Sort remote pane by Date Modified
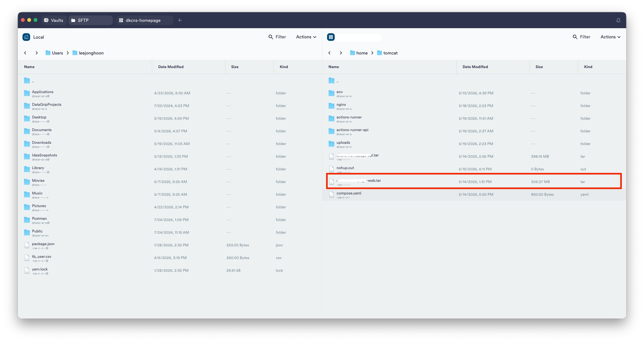Screen dimensions: 644x342 click(493, 67)
